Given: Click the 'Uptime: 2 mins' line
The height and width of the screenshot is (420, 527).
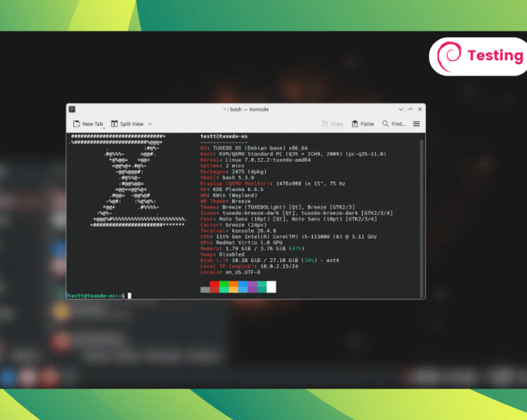Looking at the screenshot, I should click(222, 166).
